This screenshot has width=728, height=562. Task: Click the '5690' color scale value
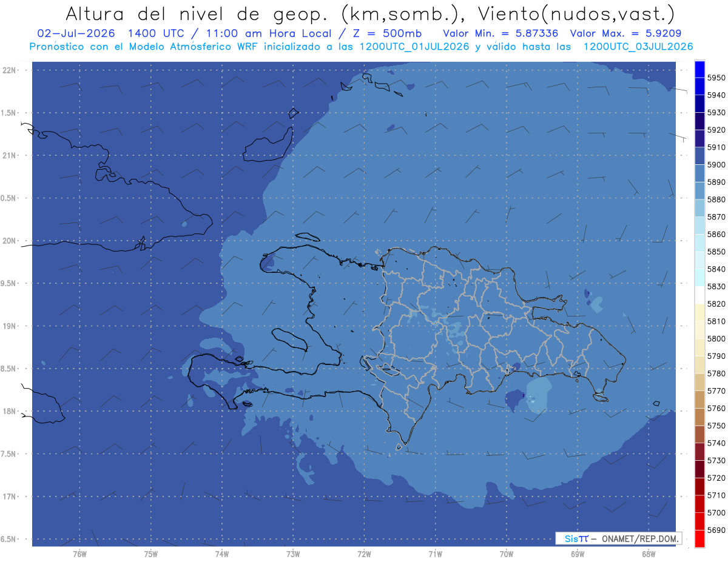coord(716,530)
